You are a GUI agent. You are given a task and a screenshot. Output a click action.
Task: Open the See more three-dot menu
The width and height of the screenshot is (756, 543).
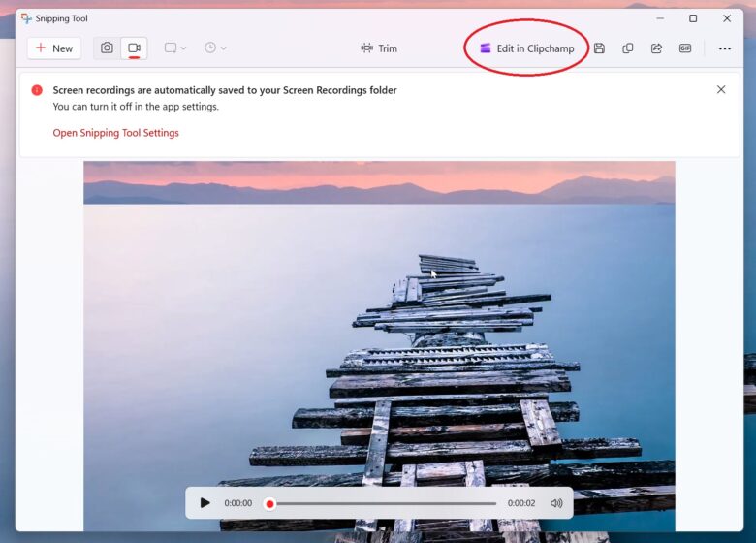pyautogui.click(x=724, y=48)
